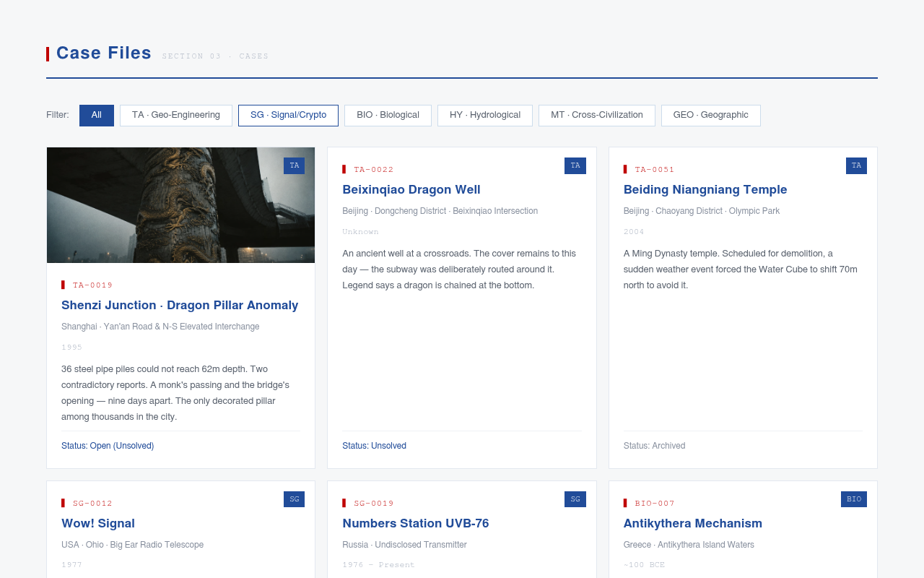Click Beijing · Dongcheng District location text
Viewport: 924px width, 578px height.
(x=440, y=211)
